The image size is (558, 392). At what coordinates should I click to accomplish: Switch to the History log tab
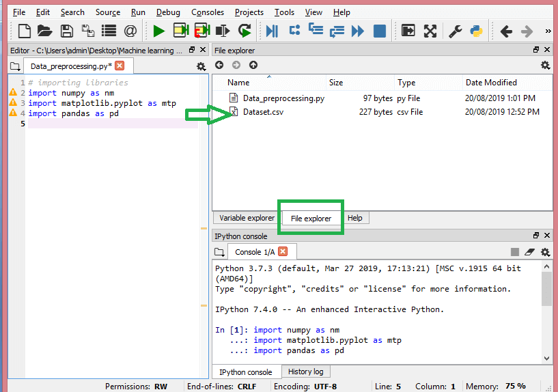tap(305, 372)
